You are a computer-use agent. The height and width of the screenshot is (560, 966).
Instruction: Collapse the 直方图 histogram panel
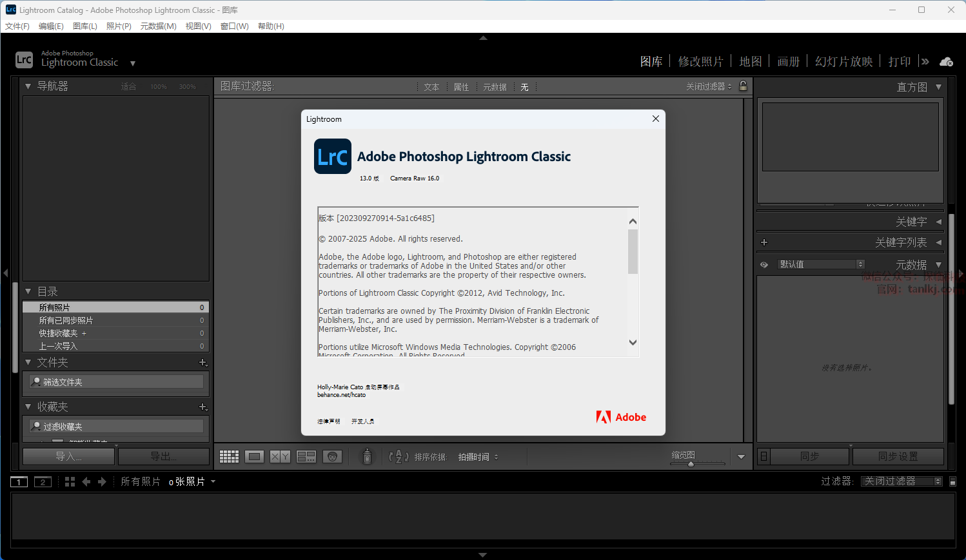click(938, 87)
